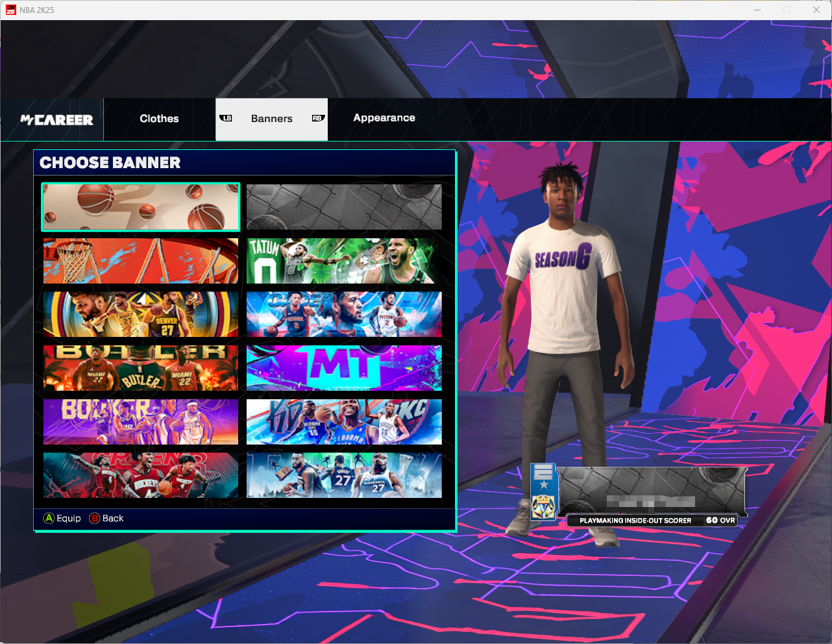Click the red B Back button icon
The image size is (832, 644).
point(95,518)
